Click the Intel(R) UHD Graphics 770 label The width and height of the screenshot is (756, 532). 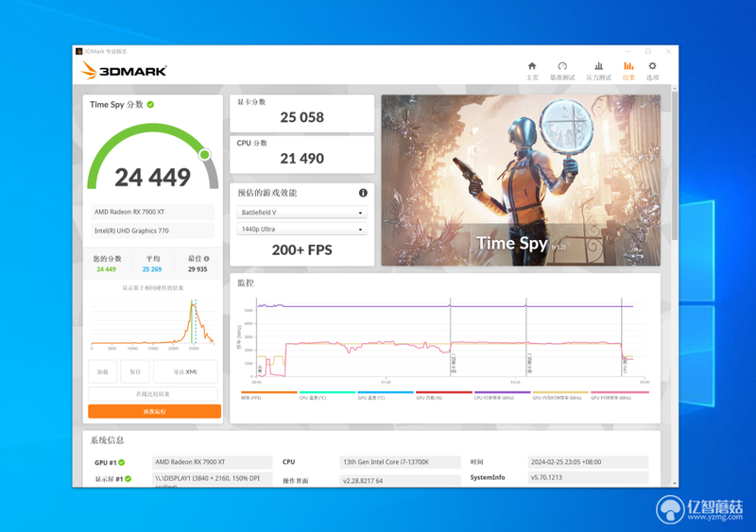(153, 231)
